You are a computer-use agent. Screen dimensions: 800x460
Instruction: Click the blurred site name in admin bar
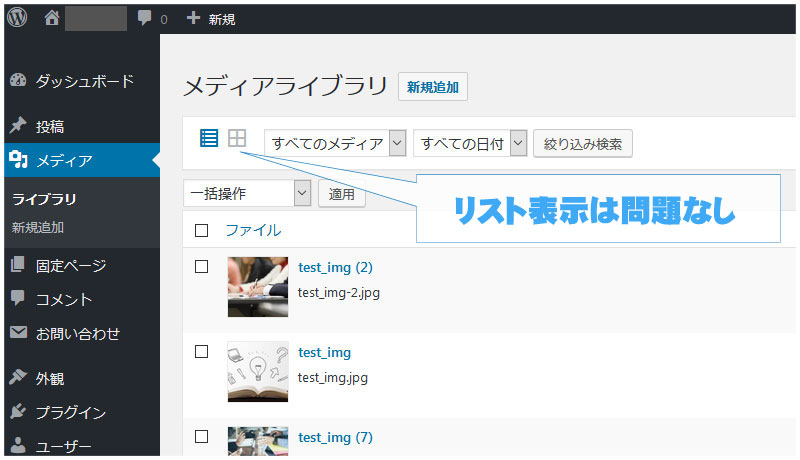click(x=96, y=19)
